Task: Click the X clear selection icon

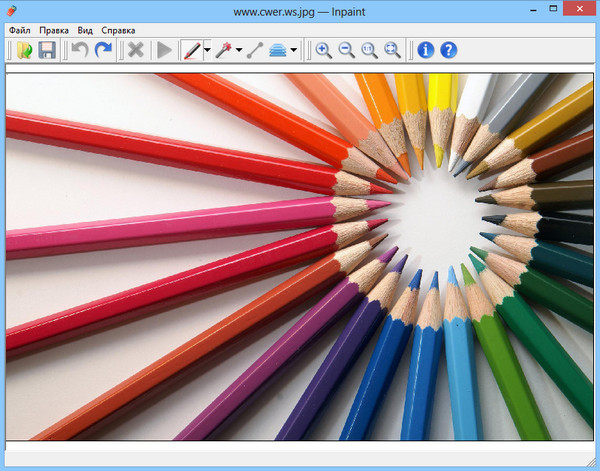Action: click(x=136, y=50)
